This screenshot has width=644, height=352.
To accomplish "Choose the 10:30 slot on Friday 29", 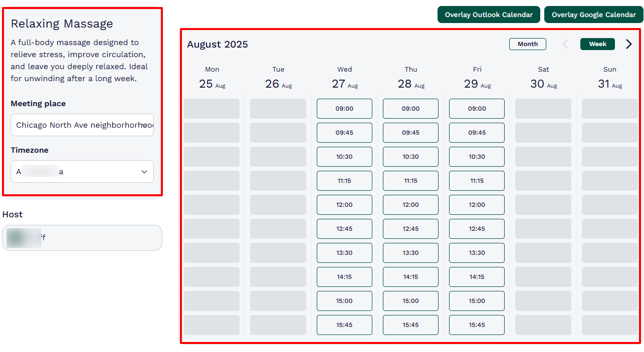I will (x=477, y=157).
